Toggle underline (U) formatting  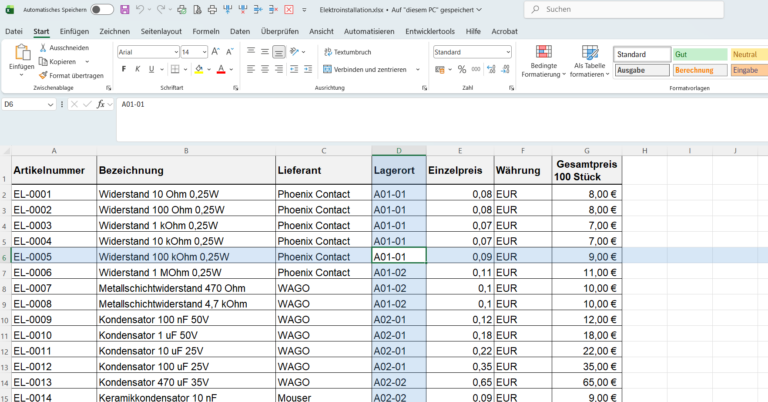pos(151,69)
